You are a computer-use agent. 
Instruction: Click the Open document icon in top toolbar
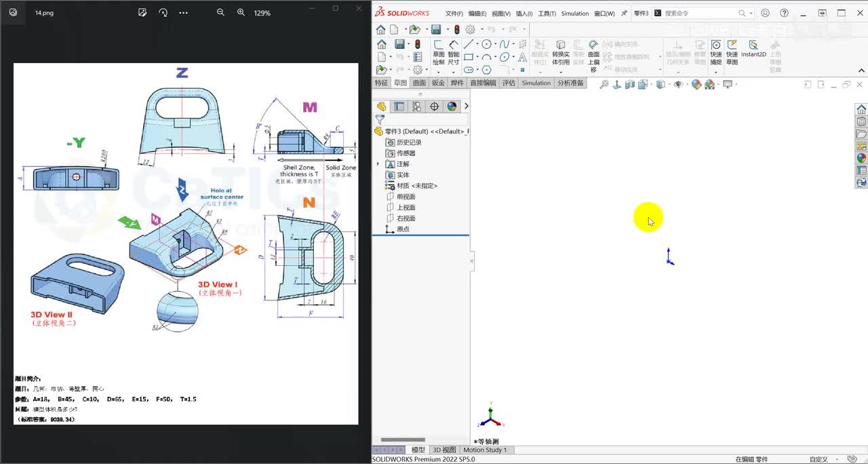pos(414,29)
